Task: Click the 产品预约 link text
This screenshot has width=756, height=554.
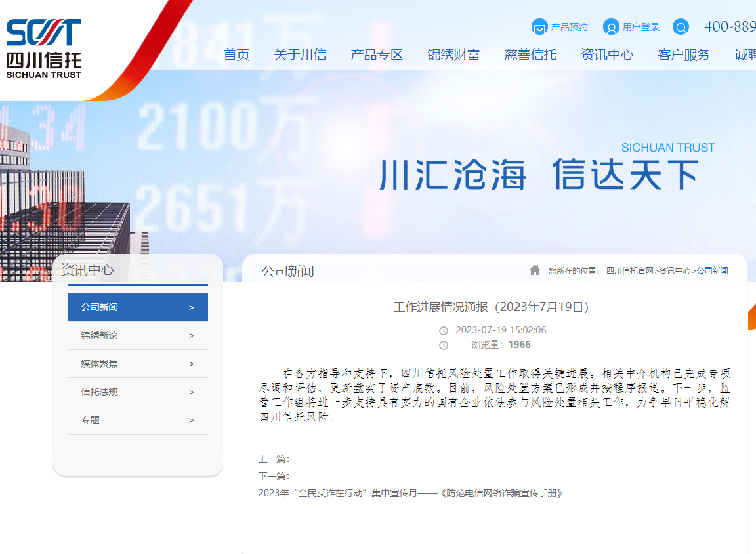Action: click(570, 27)
